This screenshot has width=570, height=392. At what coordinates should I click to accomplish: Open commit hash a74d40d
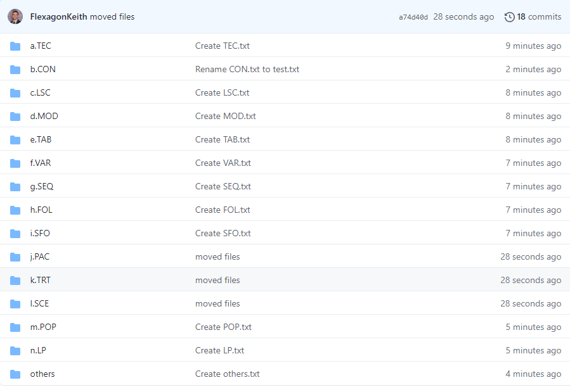[413, 17]
